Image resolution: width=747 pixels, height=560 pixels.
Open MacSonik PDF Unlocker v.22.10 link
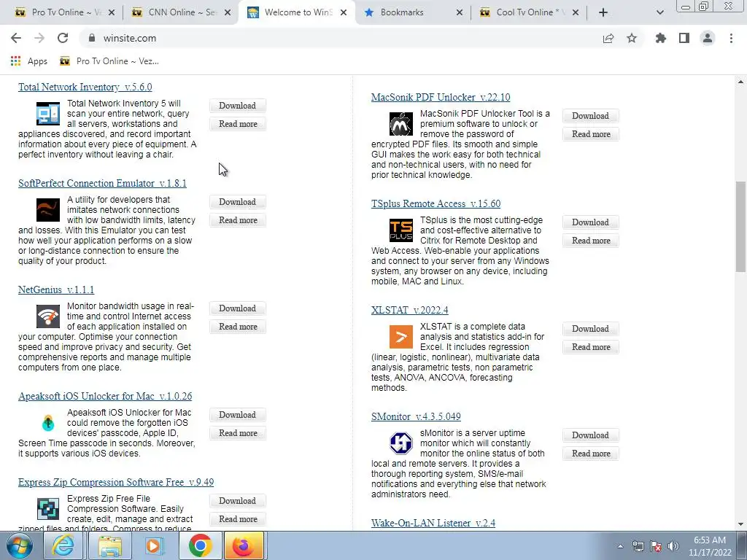pyautogui.click(x=441, y=97)
